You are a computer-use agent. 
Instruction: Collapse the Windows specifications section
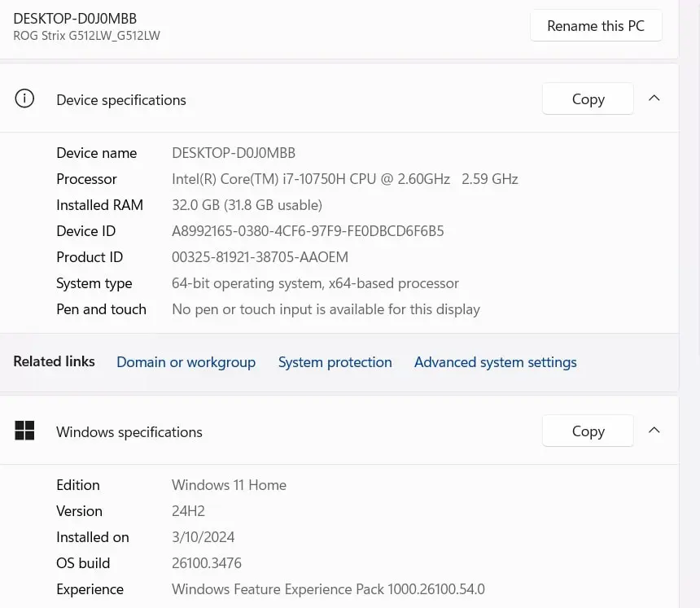tap(654, 431)
